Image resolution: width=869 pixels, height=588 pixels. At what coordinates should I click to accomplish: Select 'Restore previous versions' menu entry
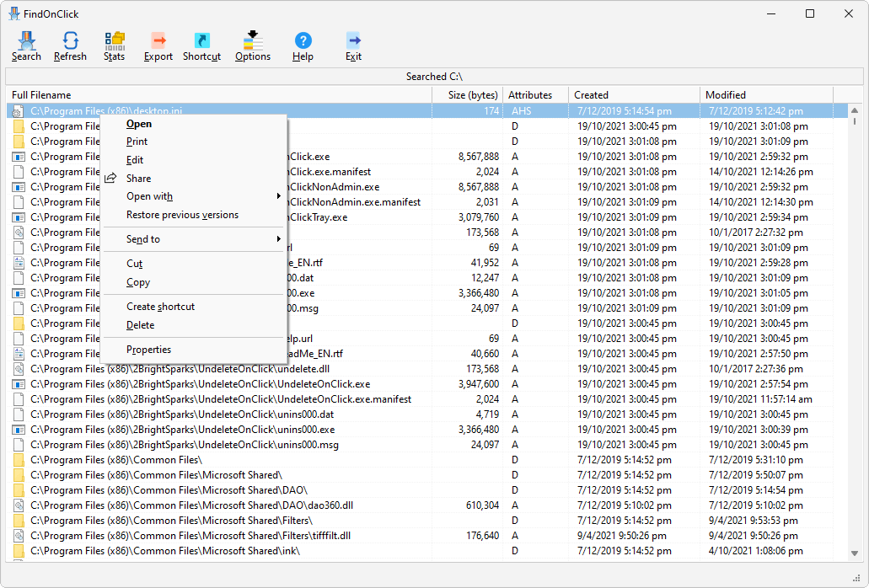[182, 215]
